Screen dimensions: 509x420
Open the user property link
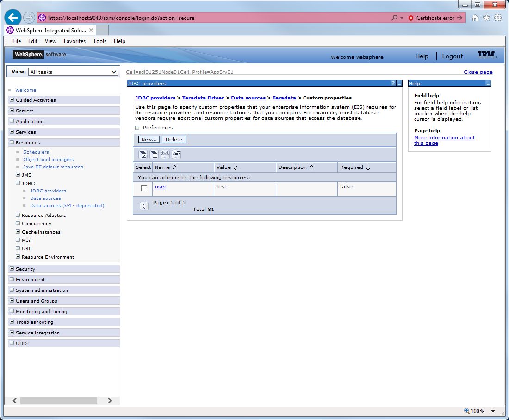click(x=161, y=186)
